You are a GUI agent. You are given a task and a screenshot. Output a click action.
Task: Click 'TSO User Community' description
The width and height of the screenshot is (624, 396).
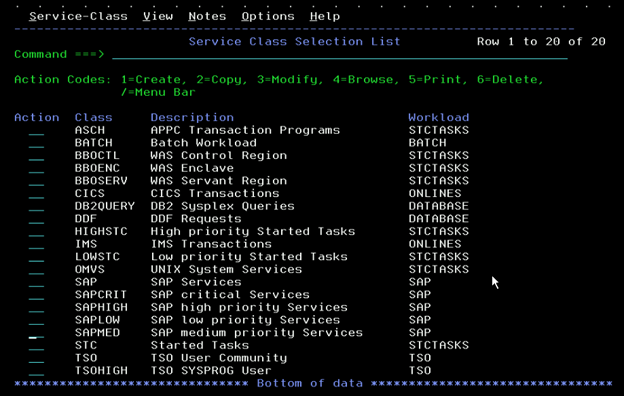click(218, 358)
